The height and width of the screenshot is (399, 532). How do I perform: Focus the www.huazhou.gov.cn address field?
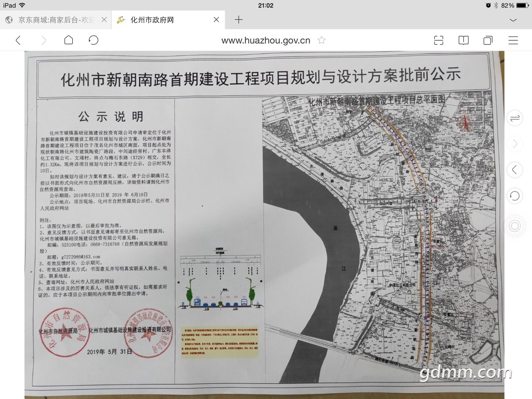tap(266, 40)
